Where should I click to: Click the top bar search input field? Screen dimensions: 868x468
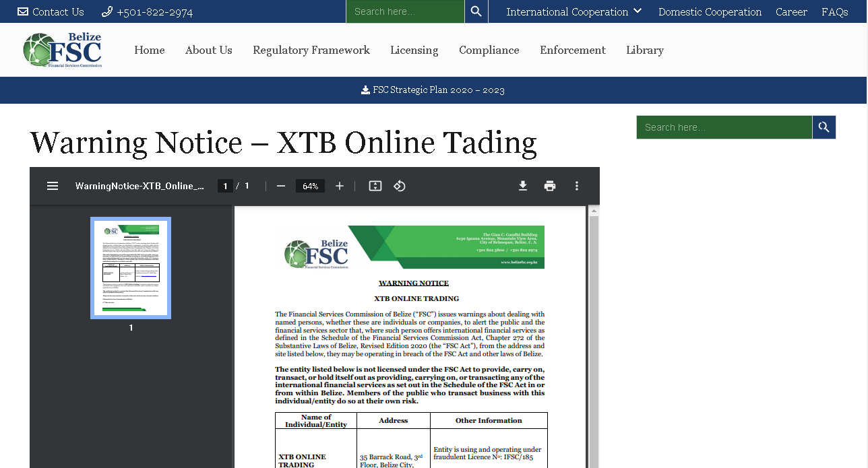tap(405, 11)
